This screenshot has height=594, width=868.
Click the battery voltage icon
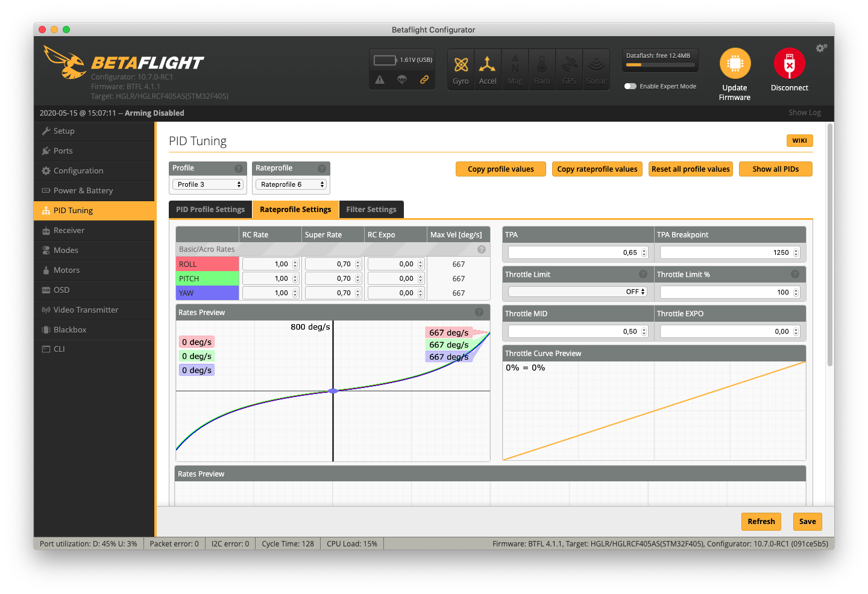[385, 60]
